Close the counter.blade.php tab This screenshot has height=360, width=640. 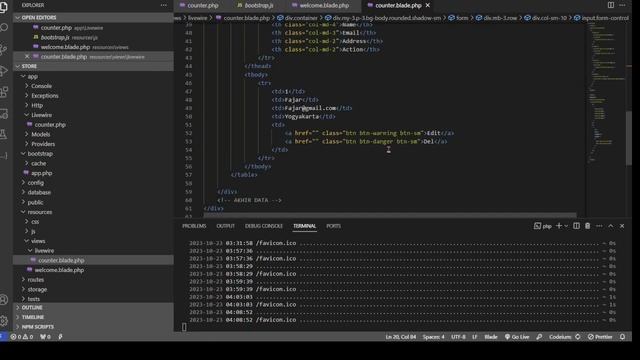coord(428,5)
